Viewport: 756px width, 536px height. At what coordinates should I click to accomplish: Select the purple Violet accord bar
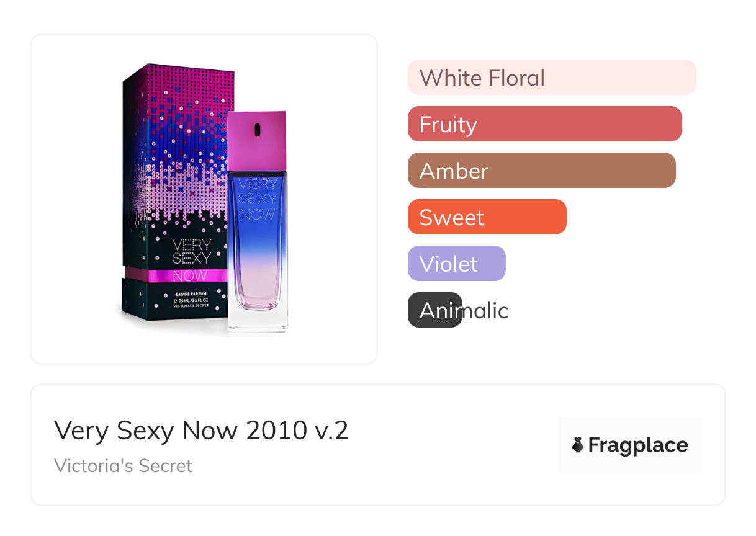tap(456, 264)
